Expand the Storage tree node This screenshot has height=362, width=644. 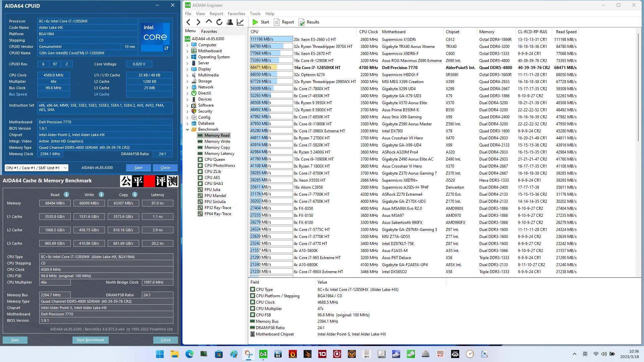pyautogui.click(x=187, y=81)
